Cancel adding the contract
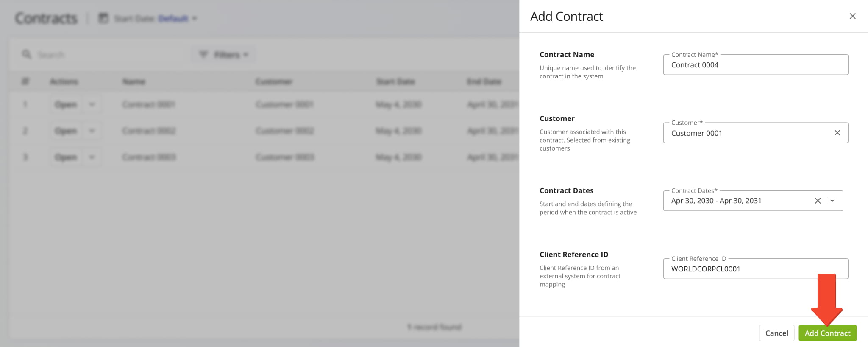 (x=776, y=333)
